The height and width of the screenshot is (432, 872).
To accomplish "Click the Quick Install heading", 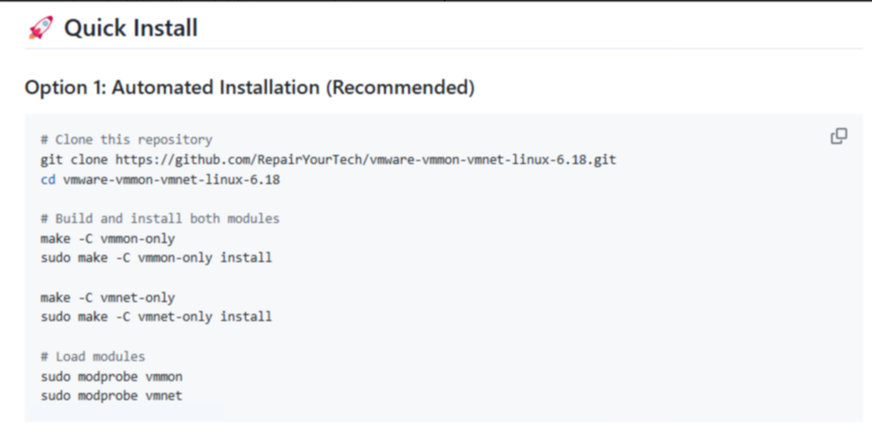I will (130, 28).
